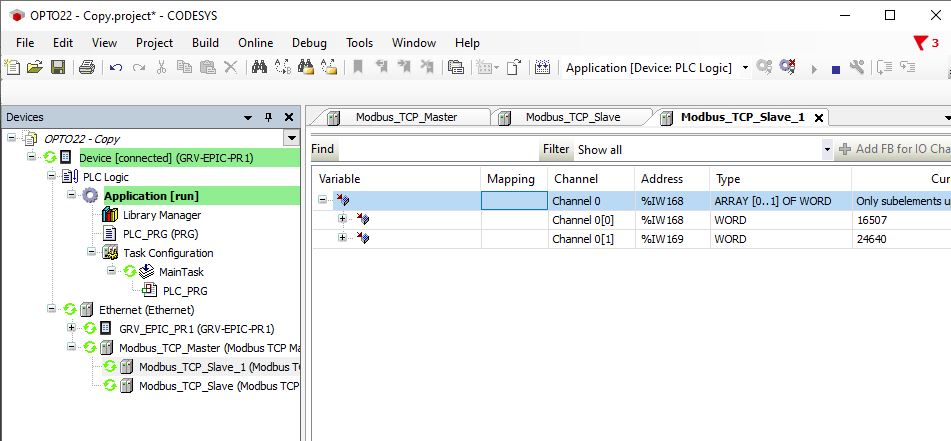Click the Start play triangle icon
The height and width of the screenshot is (441, 951).
[814, 69]
